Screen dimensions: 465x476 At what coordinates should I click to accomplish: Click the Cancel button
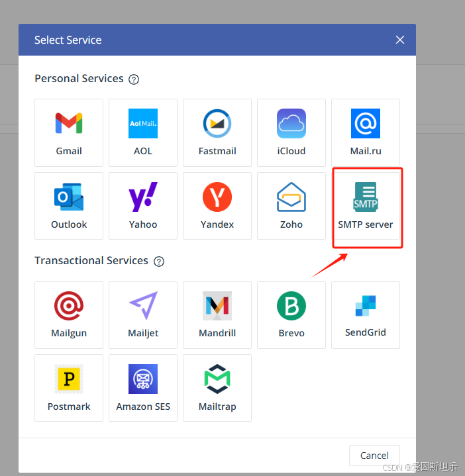[x=374, y=455]
